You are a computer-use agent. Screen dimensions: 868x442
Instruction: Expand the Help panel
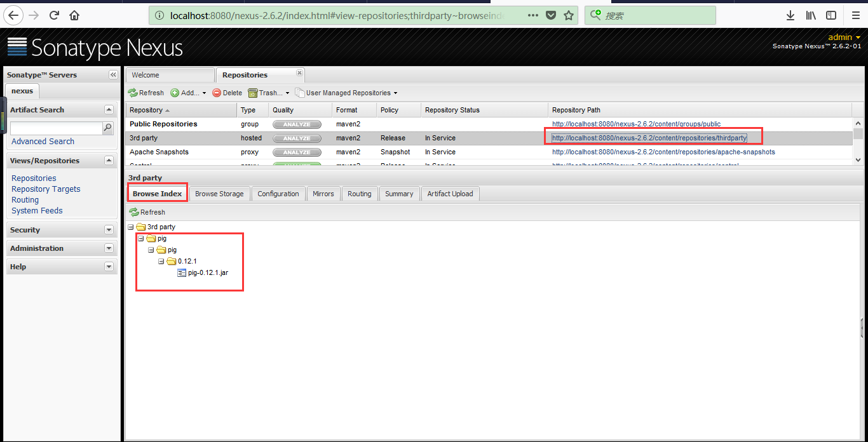pos(109,267)
